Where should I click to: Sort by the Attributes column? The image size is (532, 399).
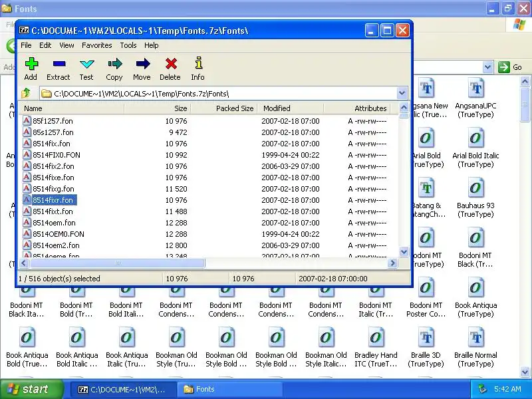[x=357, y=108]
